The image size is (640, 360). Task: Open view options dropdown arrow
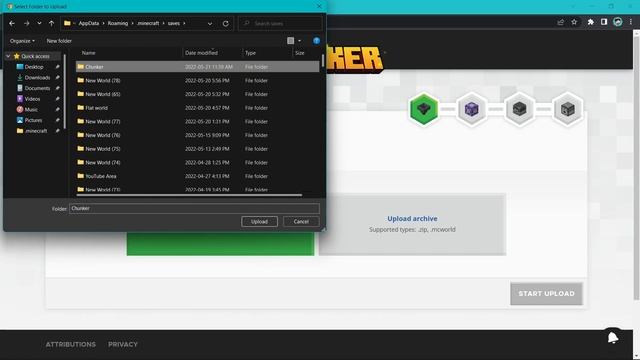pyautogui.click(x=300, y=41)
